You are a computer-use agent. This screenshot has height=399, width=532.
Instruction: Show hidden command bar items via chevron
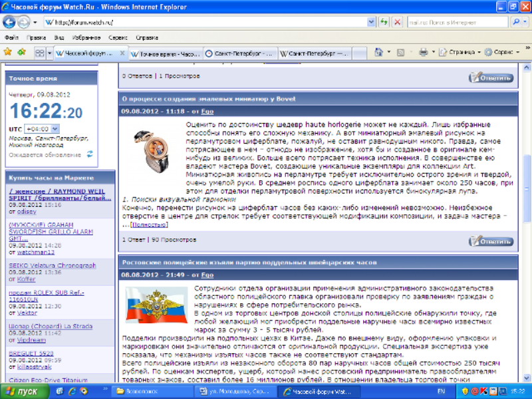point(527,48)
